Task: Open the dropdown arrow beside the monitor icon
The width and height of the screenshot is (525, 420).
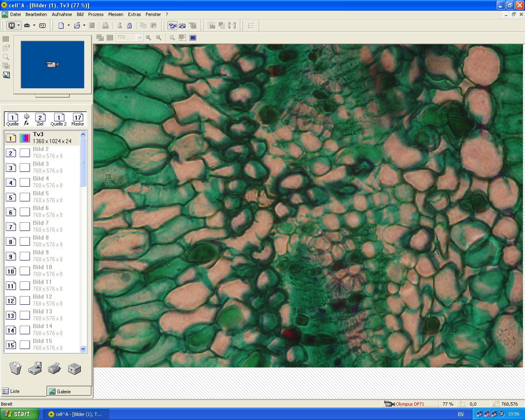Action: [x=18, y=25]
